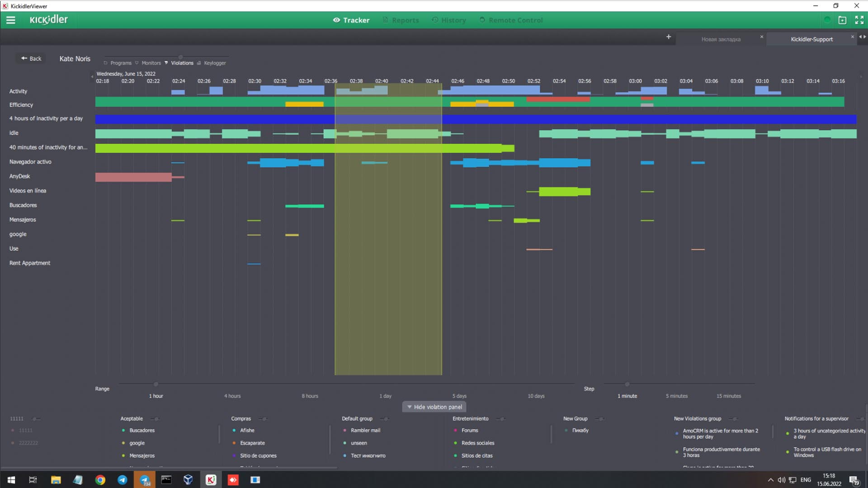Click the eye icon next to Tracker

(335, 20)
